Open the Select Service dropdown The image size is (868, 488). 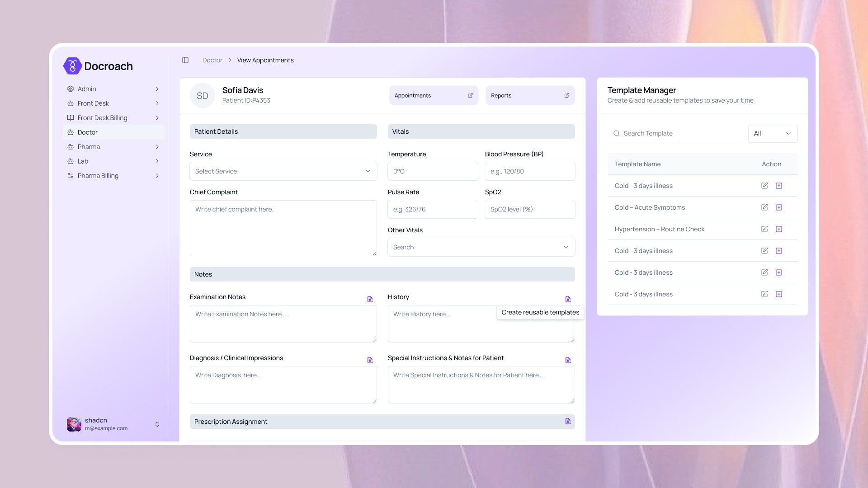tap(283, 171)
